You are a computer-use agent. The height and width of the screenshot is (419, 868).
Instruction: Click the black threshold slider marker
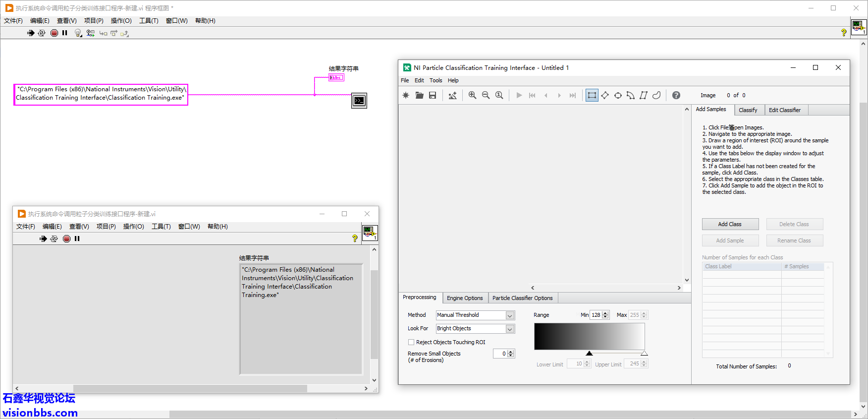589,354
